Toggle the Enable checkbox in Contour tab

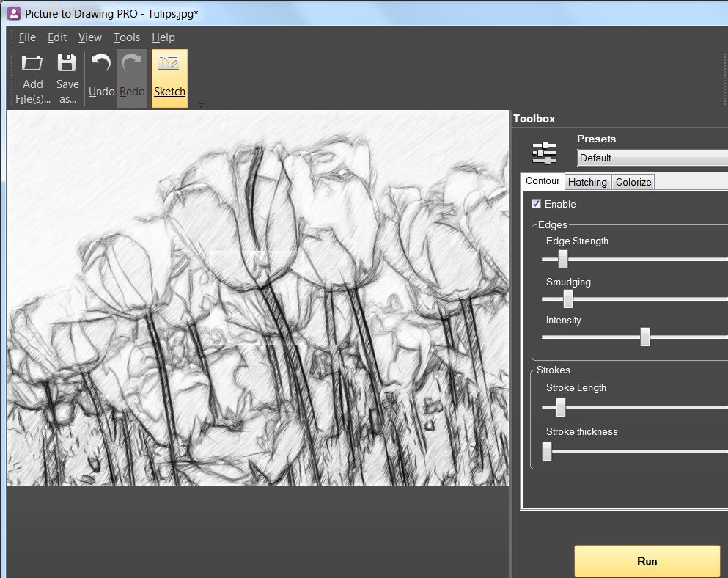tap(537, 204)
